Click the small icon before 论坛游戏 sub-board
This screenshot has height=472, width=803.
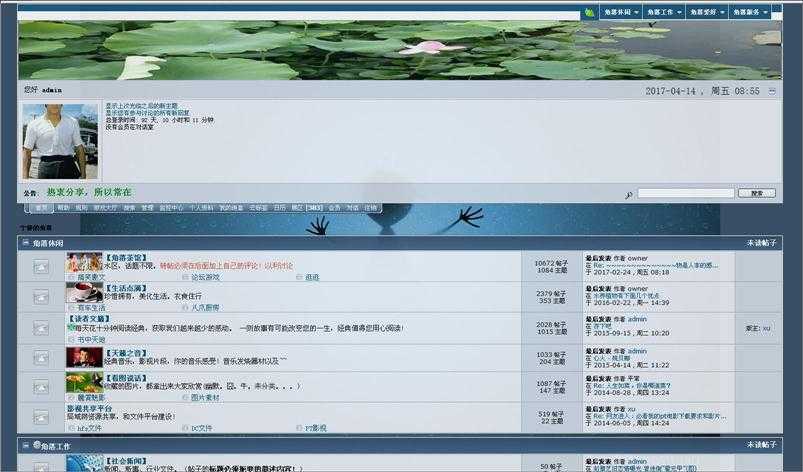pyautogui.click(x=185, y=277)
